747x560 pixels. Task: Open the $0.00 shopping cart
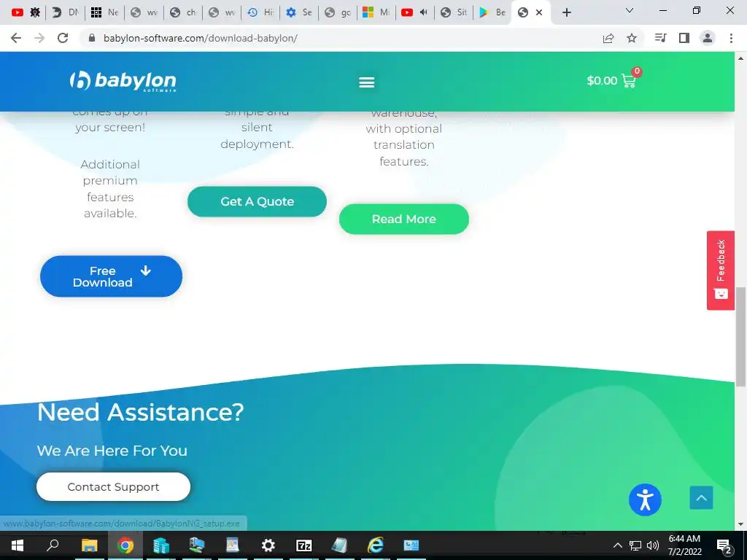point(614,79)
